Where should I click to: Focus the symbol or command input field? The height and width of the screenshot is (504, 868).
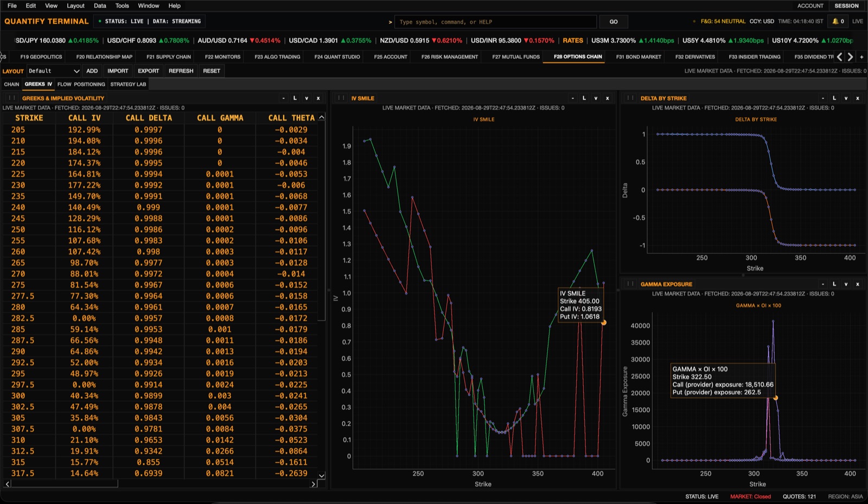coord(495,22)
